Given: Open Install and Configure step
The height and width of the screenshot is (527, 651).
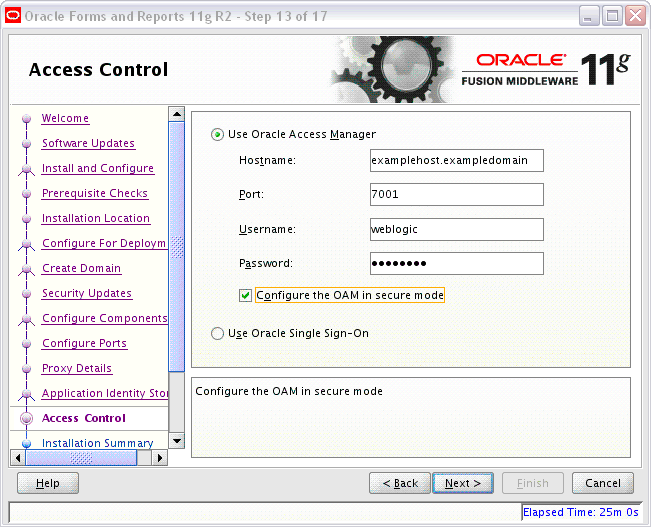Looking at the screenshot, I should pyautogui.click(x=98, y=168).
